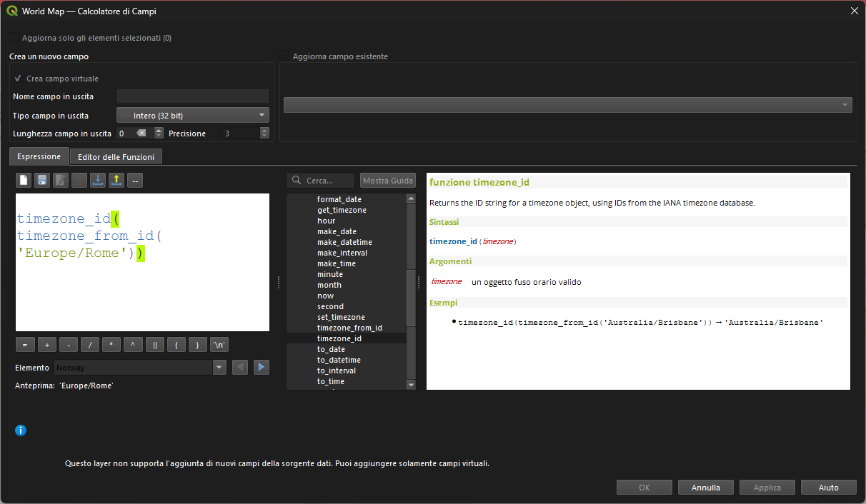This screenshot has width=866, height=504.
Task: Expand the Elemento dropdown showing Norway
Action: tap(219, 367)
